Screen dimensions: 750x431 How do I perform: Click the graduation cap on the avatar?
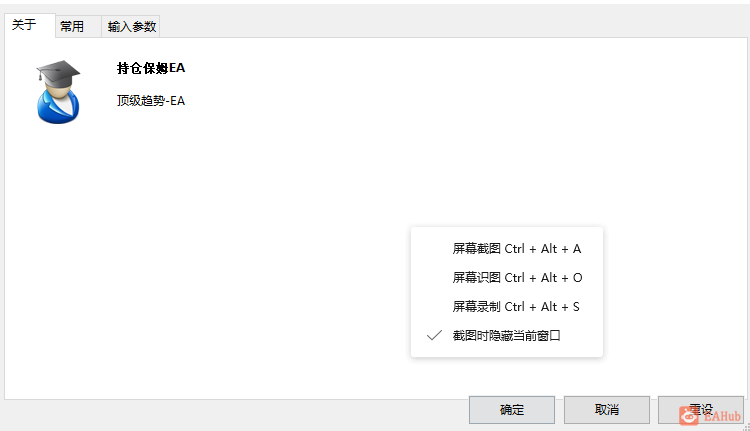(x=58, y=74)
